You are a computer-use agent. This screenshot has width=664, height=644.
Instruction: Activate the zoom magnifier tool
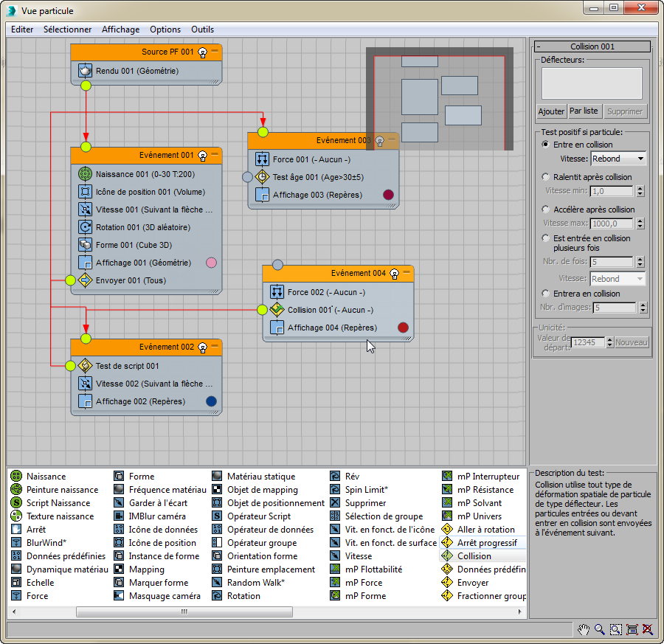(599, 629)
